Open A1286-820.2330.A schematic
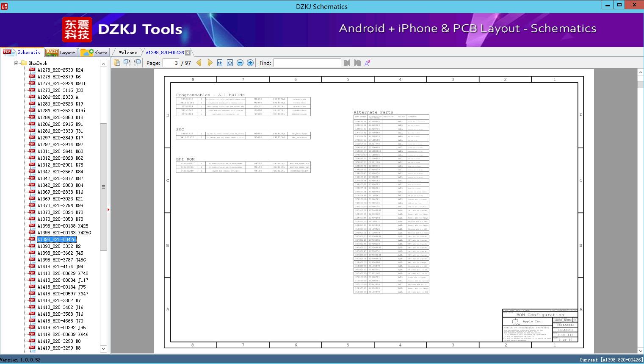The height and width of the screenshot is (364, 644). pyautogui.click(x=58, y=97)
